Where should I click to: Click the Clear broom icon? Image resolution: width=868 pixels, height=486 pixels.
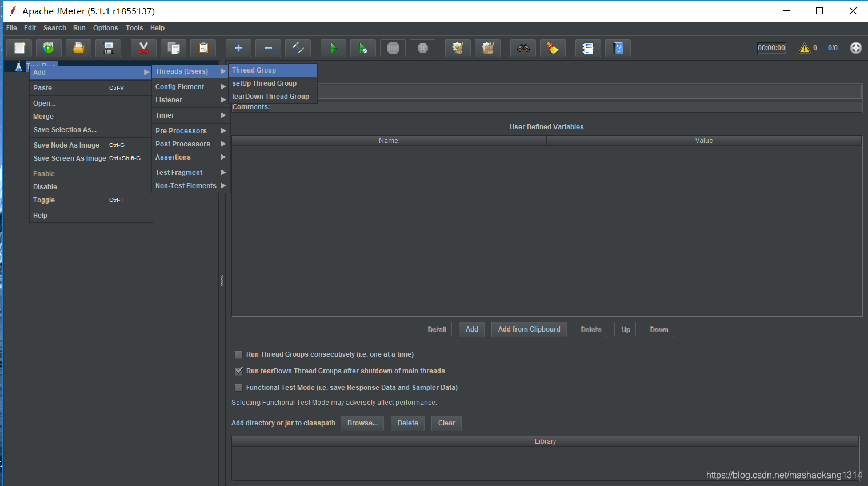point(458,48)
